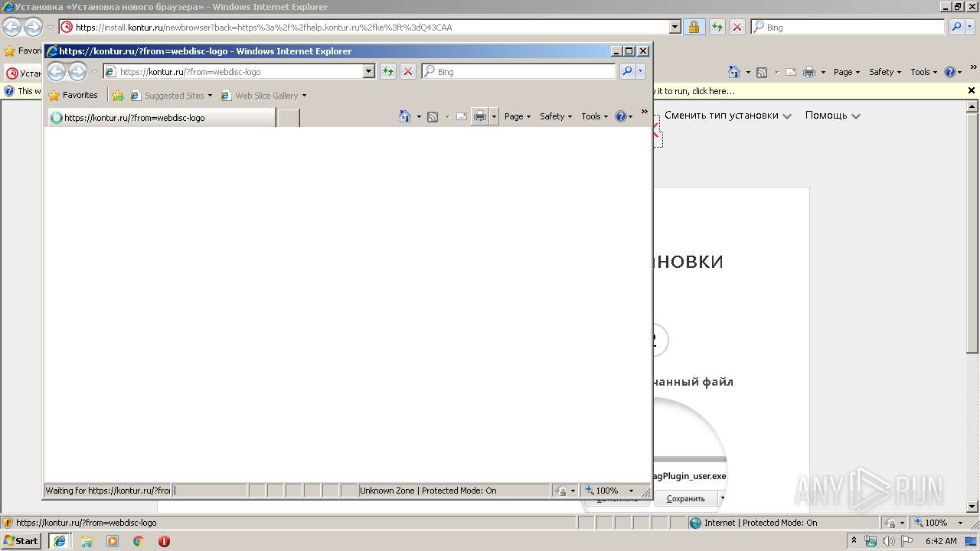This screenshot has width=980, height=551.
Task: Open address bar history dropdown in front window
Action: (368, 71)
